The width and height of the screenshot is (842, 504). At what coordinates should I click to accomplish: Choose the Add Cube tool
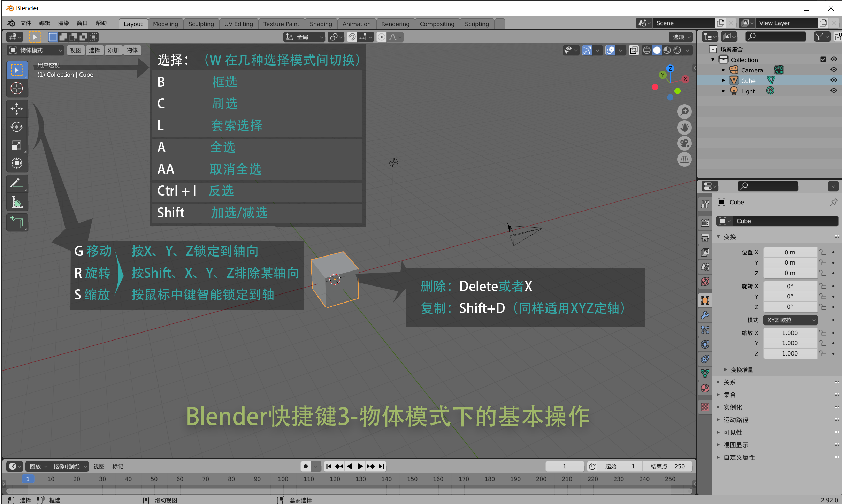[x=16, y=222]
